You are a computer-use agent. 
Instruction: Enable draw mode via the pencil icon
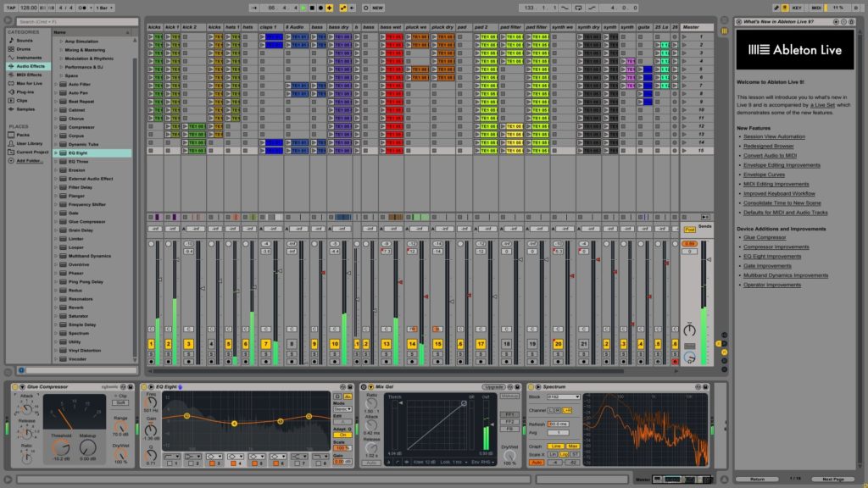tap(776, 7)
